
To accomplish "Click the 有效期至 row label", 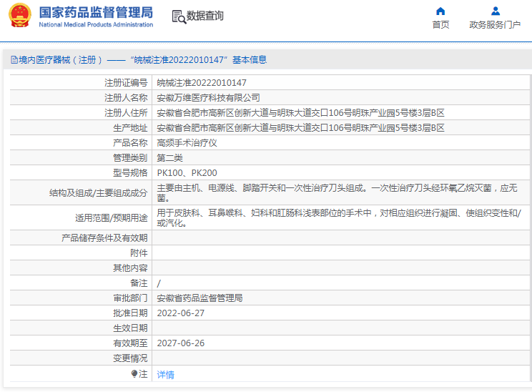I will 130,343.
